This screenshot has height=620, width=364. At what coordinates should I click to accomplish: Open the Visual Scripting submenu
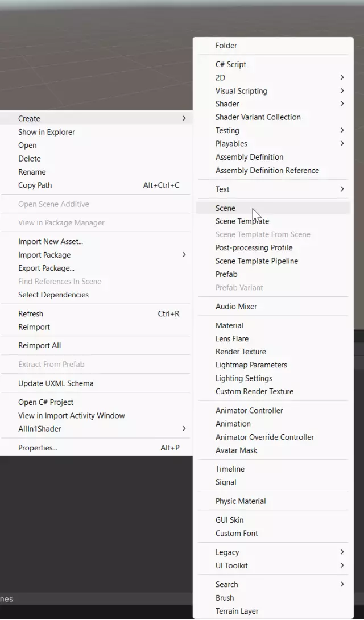(x=241, y=91)
